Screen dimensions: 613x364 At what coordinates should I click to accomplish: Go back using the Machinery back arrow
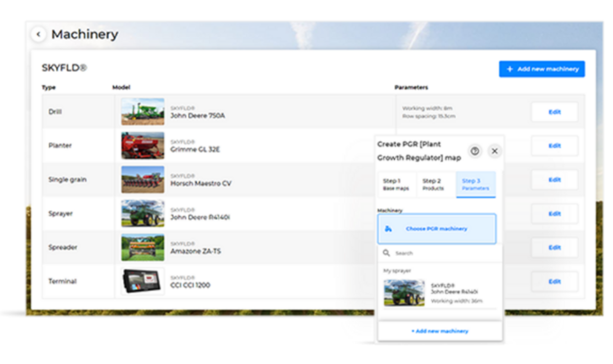coord(39,34)
